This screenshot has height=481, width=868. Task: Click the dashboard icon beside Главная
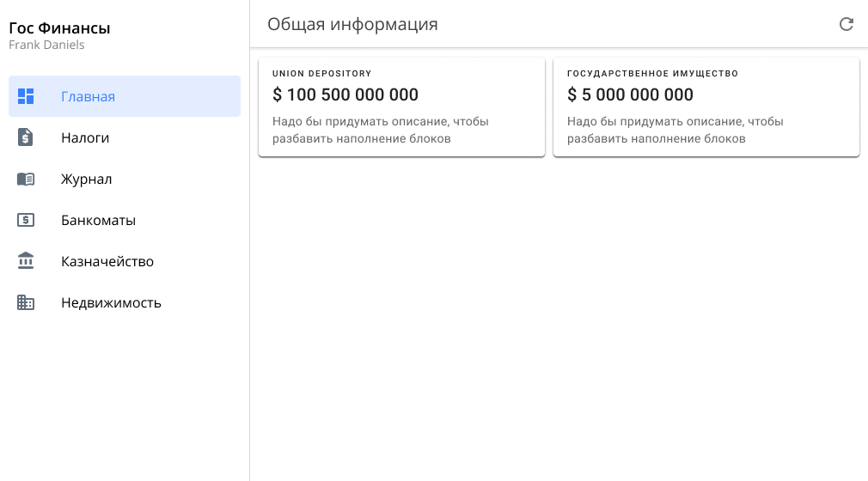click(26, 96)
